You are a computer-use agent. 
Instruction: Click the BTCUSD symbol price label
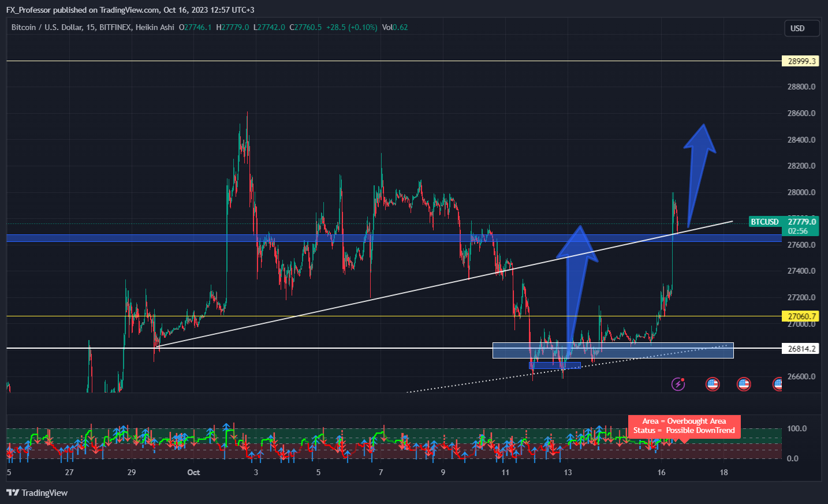click(x=764, y=222)
